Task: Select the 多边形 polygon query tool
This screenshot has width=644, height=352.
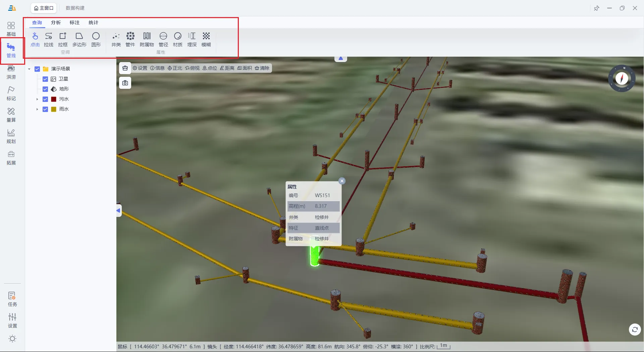Action: (x=79, y=40)
